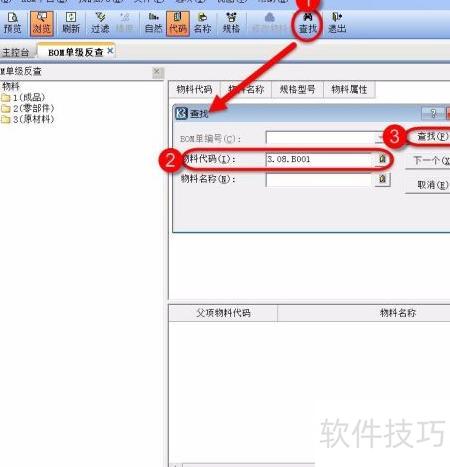Select 自然 sort order icon
This screenshot has height=467, width=450.
click(153, 23)
